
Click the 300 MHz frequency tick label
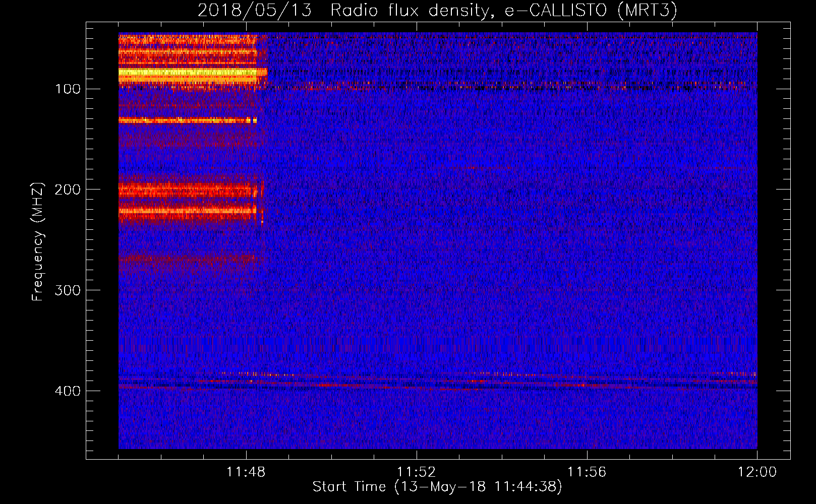(68, 290)
